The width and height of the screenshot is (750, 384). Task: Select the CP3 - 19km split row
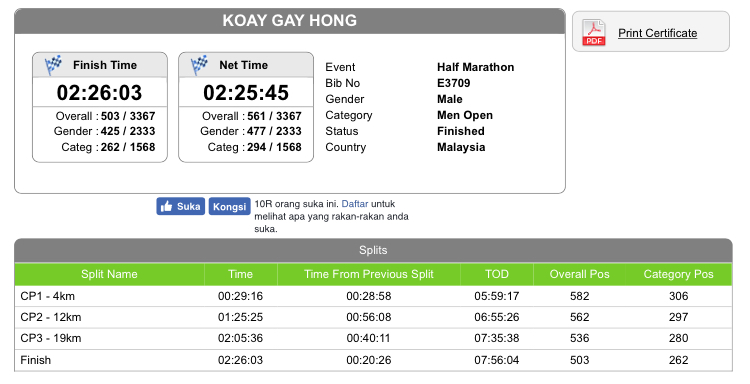click(373, 338)
